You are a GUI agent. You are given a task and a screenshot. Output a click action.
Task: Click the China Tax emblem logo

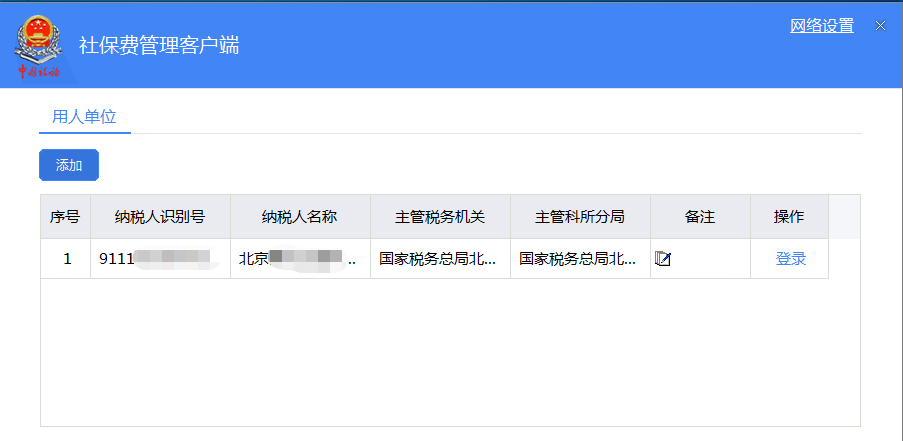tap(39, 48)
